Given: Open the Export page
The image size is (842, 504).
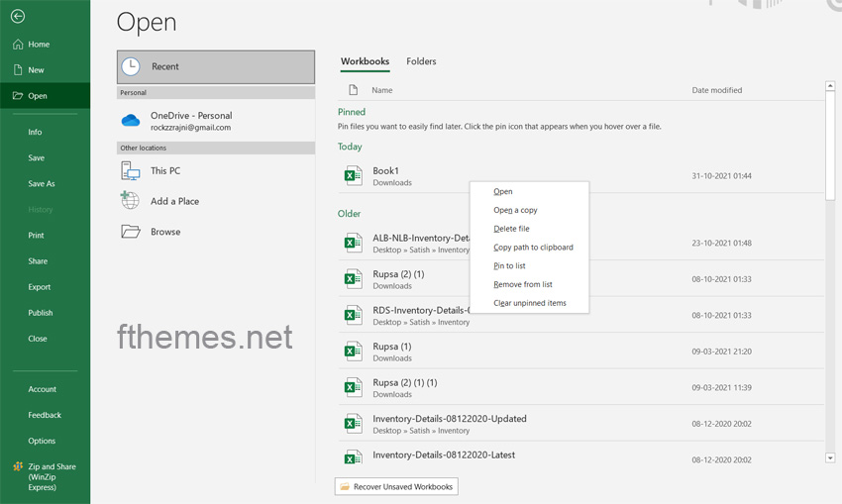Looking at the screenshot, I should pyautogui.click(x=40, y=286).
